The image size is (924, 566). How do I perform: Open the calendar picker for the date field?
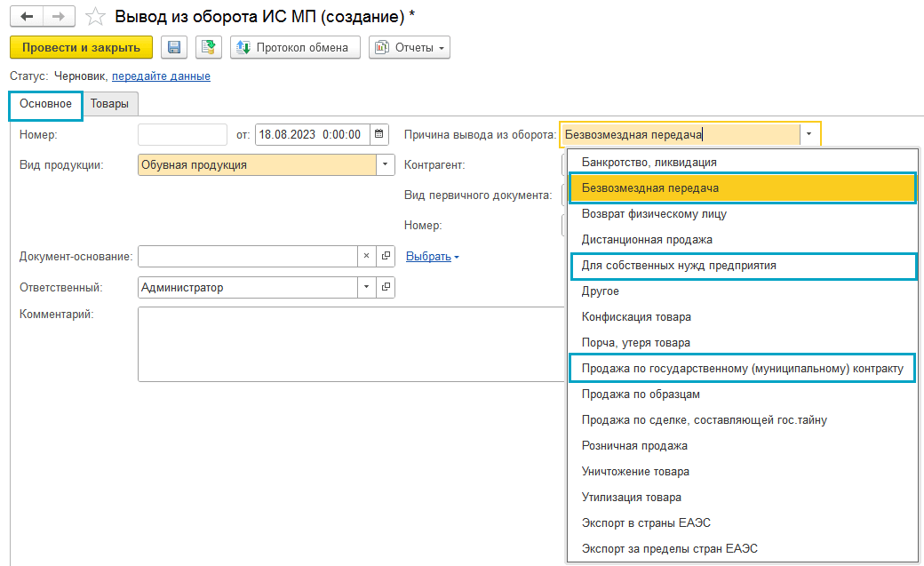[379, 135]
